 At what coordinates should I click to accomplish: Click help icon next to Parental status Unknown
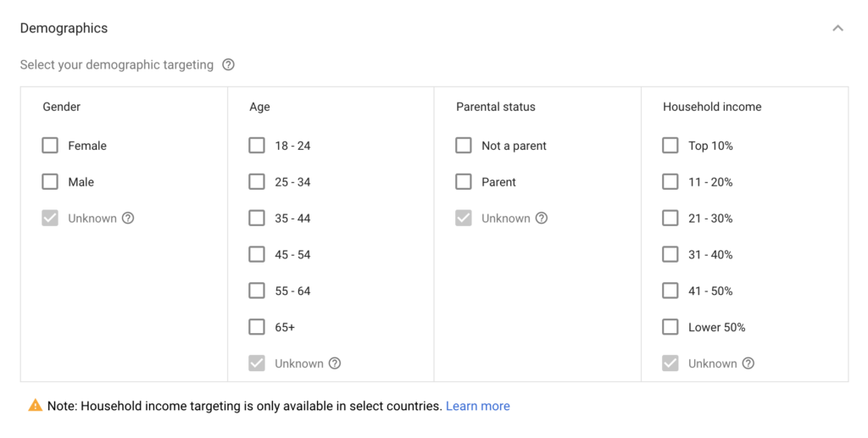click(x=542, y=219)
